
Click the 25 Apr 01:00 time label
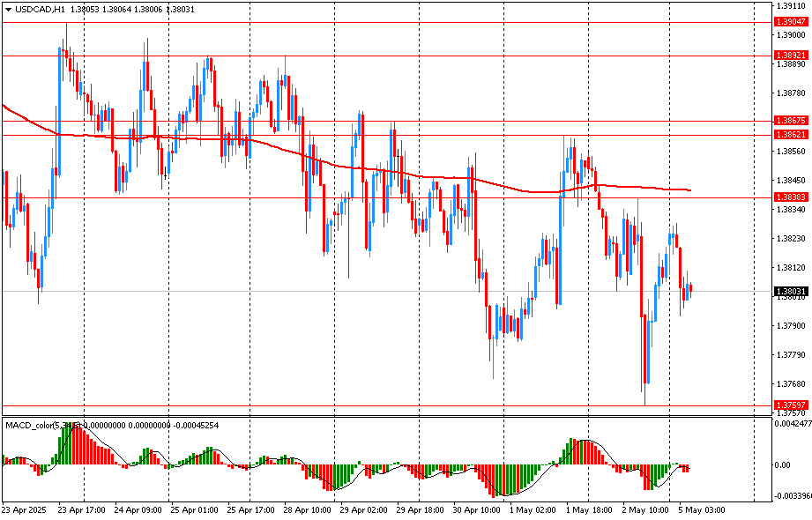pos(195,509)
